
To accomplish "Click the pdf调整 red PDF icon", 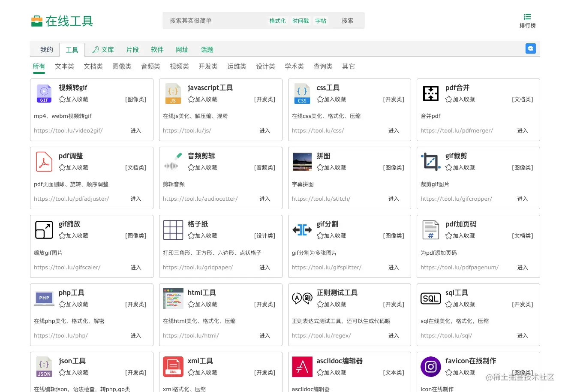I will pos(44,162).
